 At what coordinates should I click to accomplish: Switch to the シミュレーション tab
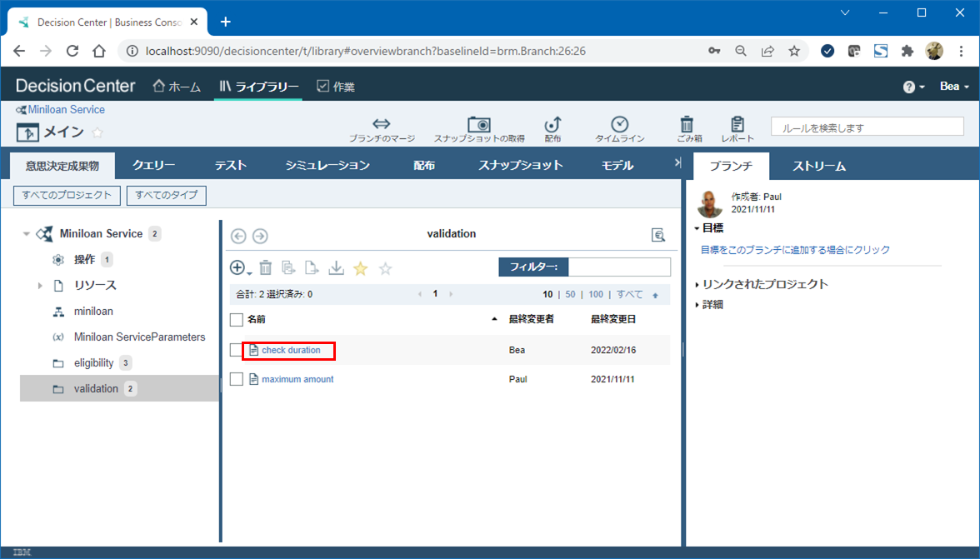pyautogui.click(x=327, y=166)
